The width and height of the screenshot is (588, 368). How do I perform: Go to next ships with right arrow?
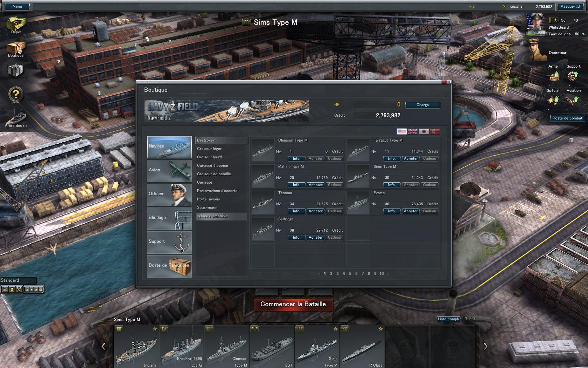(x=485, y=346)
